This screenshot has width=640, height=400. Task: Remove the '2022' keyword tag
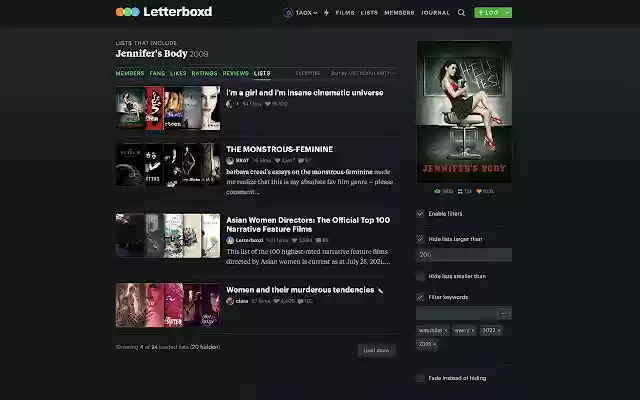point(499,331)
